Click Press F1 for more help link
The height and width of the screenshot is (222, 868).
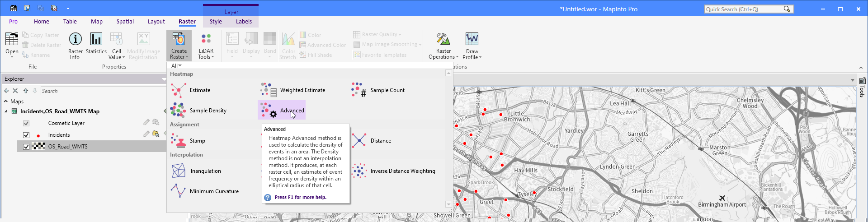(x=301, y=198)
